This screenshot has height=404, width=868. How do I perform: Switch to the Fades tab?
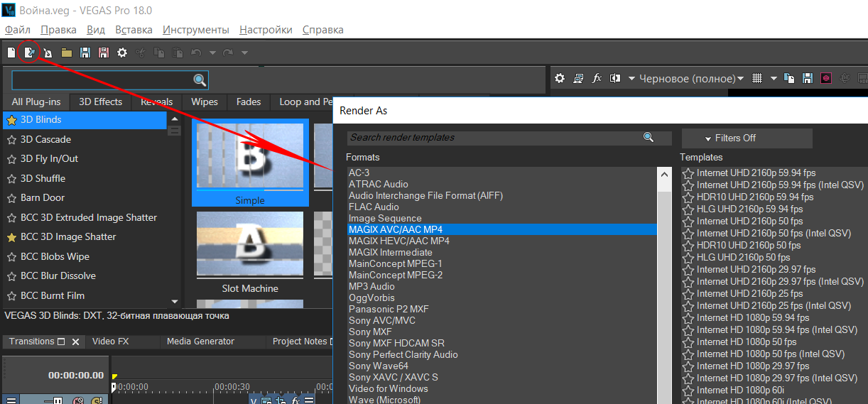coord(249,102)
